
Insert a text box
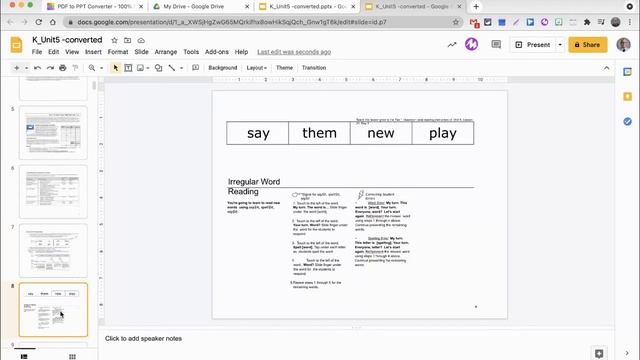[128, 68]
